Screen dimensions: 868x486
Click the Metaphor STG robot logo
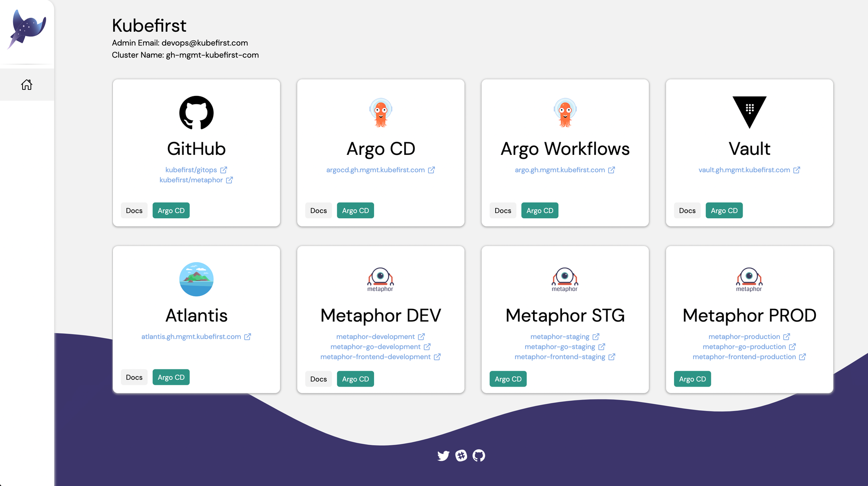565,279
